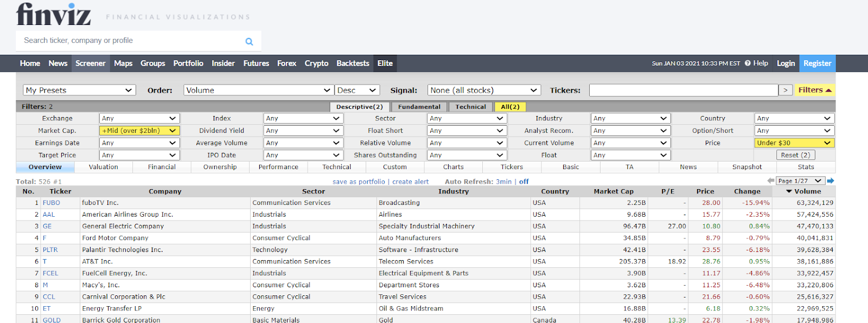Screen dimensions: 868x323
Task: Switch to the Stats view tab
Action: (x=806, y=167)
